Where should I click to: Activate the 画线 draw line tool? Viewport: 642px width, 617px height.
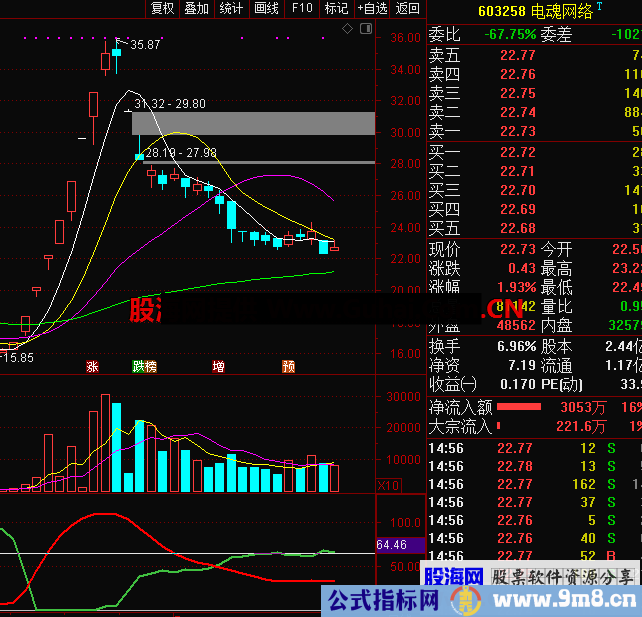[x=266, y=9]
